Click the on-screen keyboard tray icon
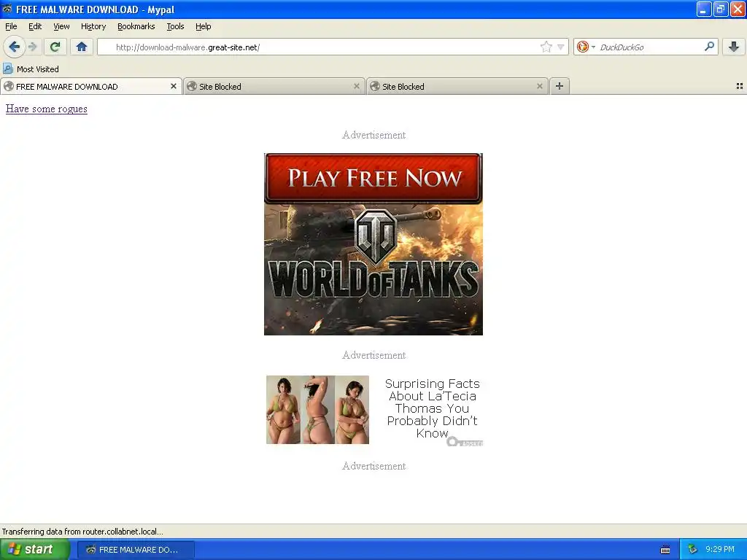 665,550
